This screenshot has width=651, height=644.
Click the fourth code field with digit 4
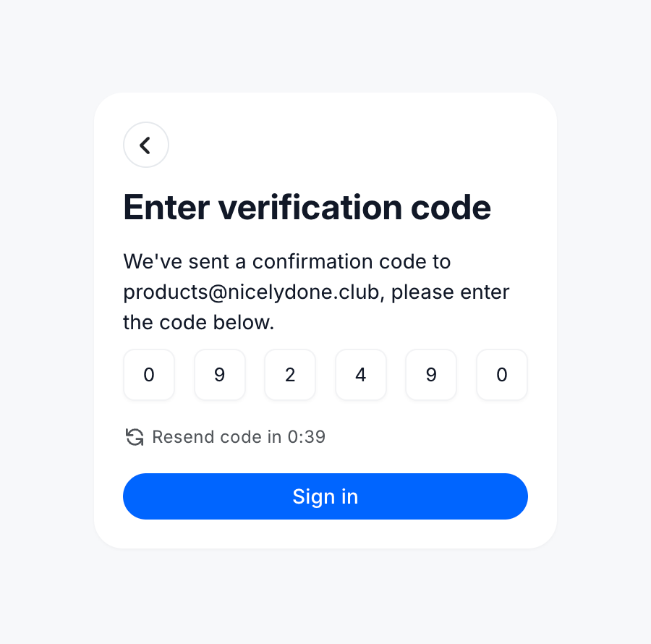(360, 375)
